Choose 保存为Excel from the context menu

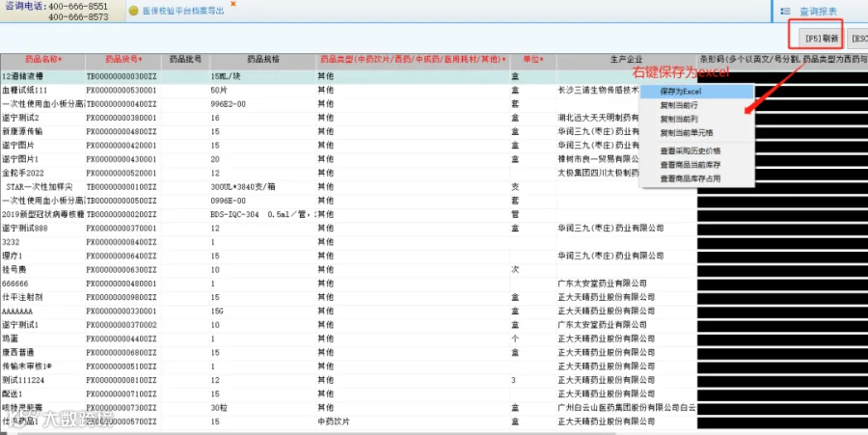696,92
